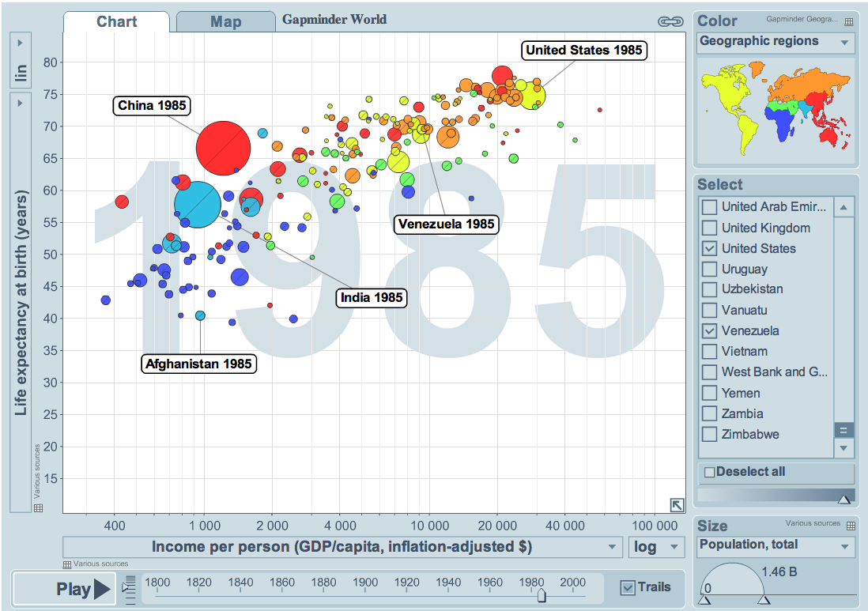Click the year timeline slider handle
This screenshot has height=611, width=868.
click(542, 595)
